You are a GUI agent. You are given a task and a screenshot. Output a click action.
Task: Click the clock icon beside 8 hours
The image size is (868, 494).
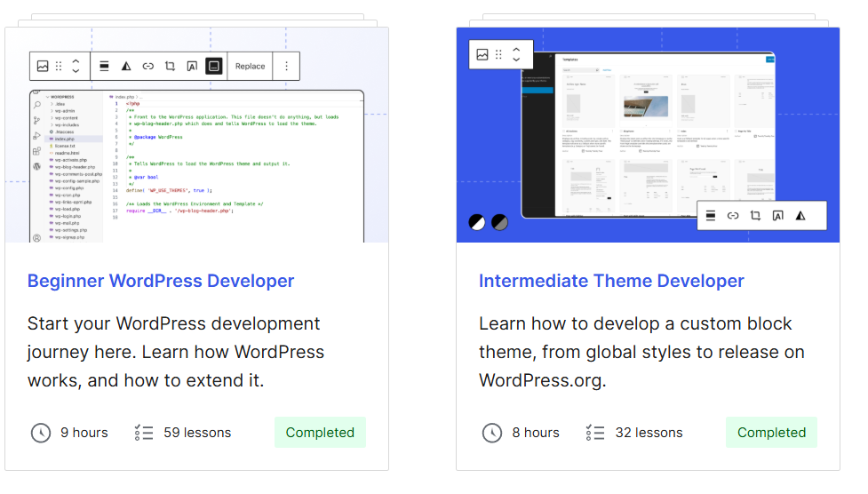point(491,433)
